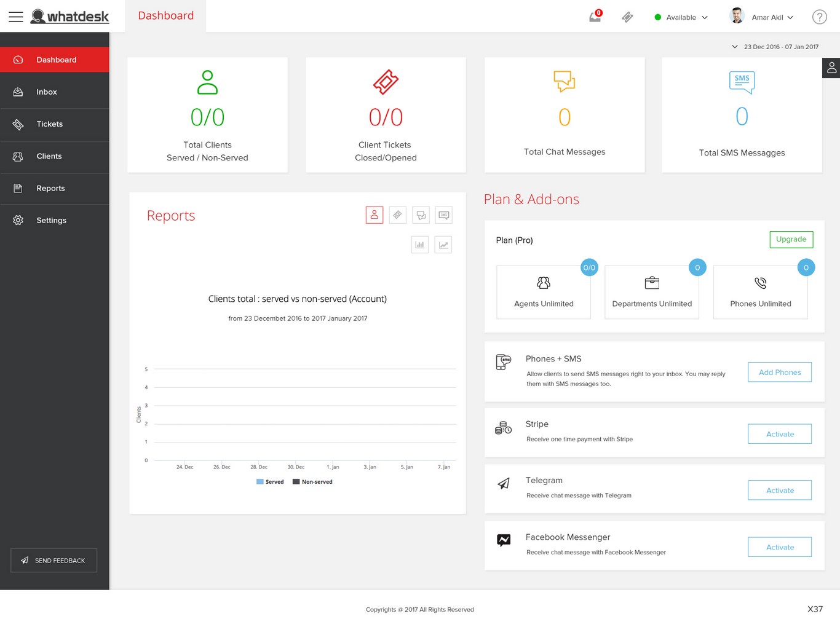Open Amar Akil user menu
Viewport: 840px width, 627px height.
click(763, 17)
